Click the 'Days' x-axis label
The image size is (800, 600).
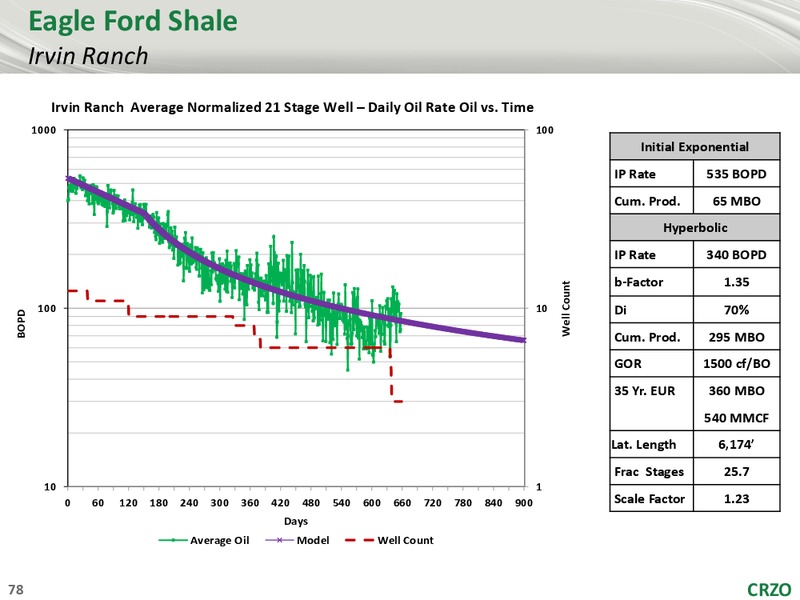pos(296,521)
